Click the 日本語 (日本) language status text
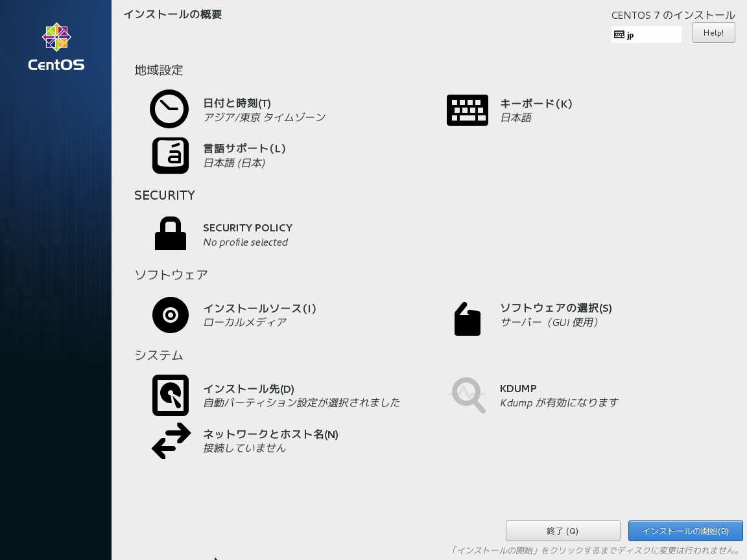The image size is (747, 560). tap(234, 163)
